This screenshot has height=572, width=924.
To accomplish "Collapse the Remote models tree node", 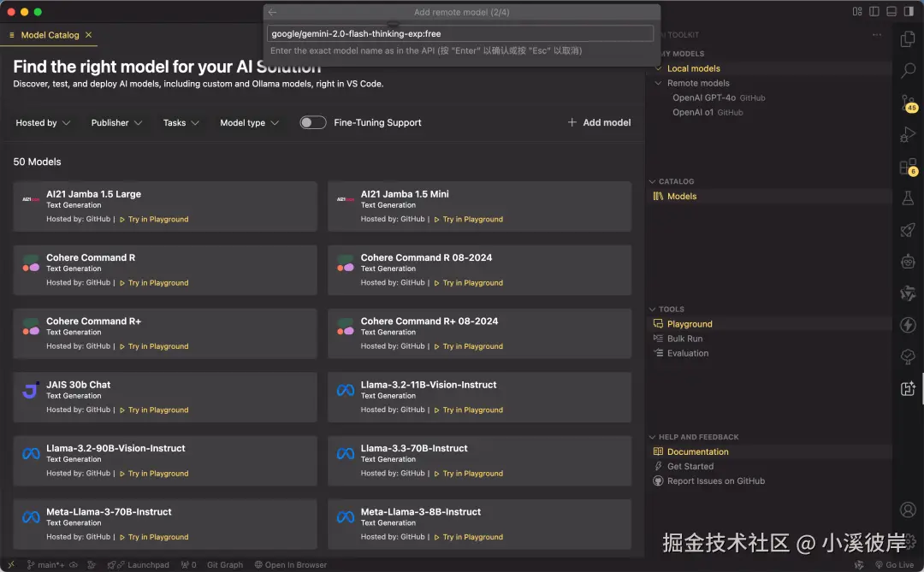I will coord(658,83).
